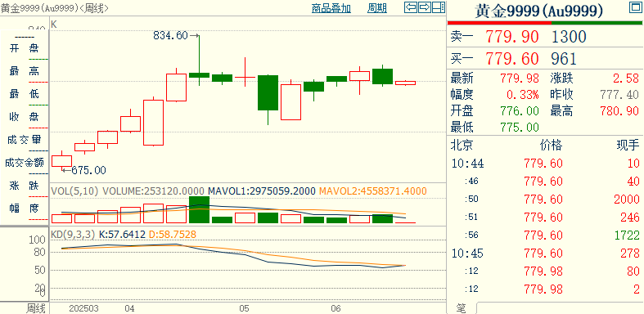Click the 834.60 high price marker
Image resolution: width=644 pixels, height=314 pixels.
click(x=170, y=36)
